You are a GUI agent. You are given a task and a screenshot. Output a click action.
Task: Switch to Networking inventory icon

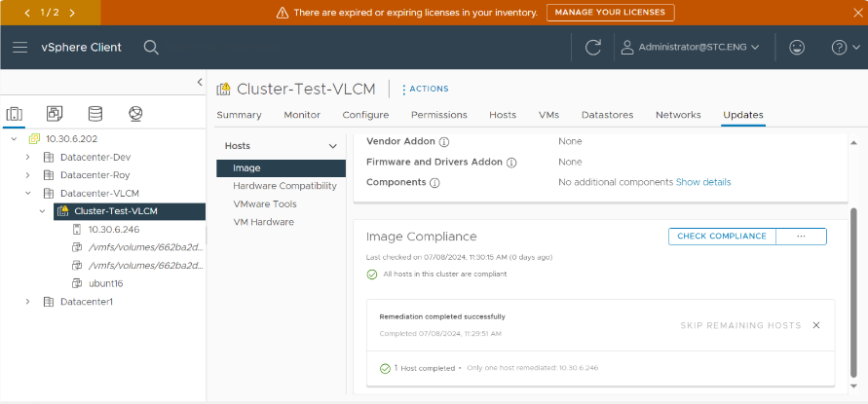135,114
